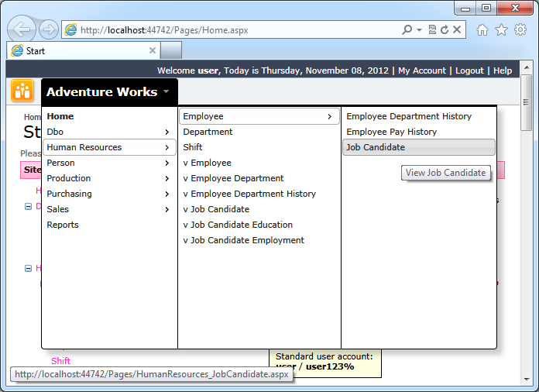
Task: Close the Start tab
Action: pyautogui.click(x=153, y=50)
